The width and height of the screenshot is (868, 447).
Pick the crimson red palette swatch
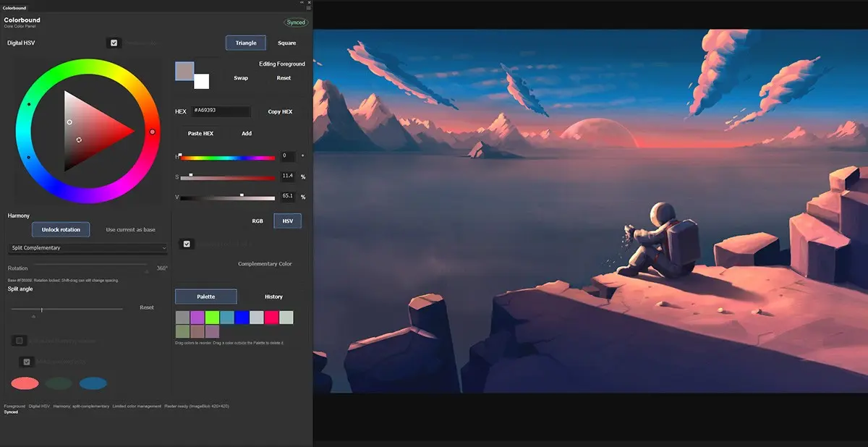(271, 318)
